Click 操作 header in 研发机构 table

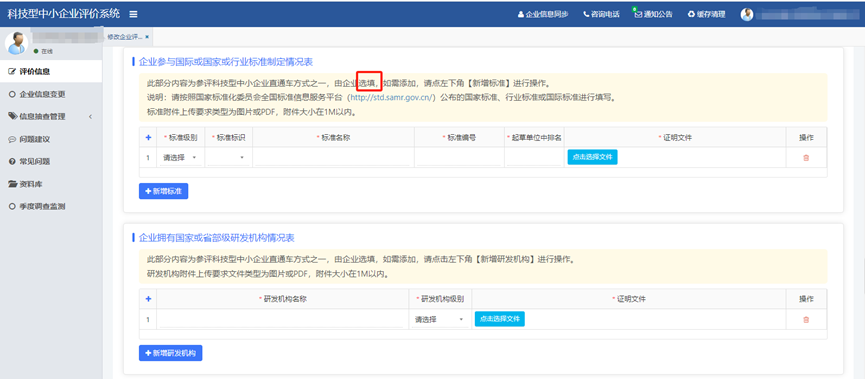(806, 298)
